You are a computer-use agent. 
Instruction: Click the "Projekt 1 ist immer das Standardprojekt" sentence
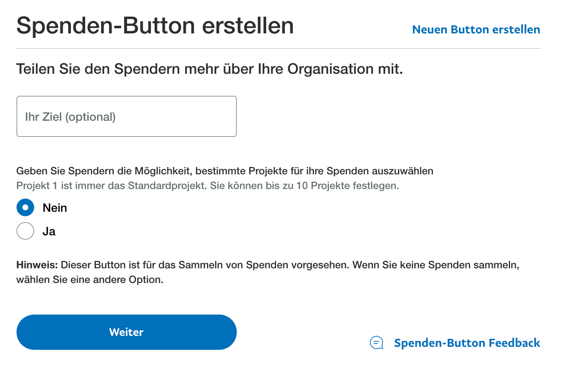point(112,186)
